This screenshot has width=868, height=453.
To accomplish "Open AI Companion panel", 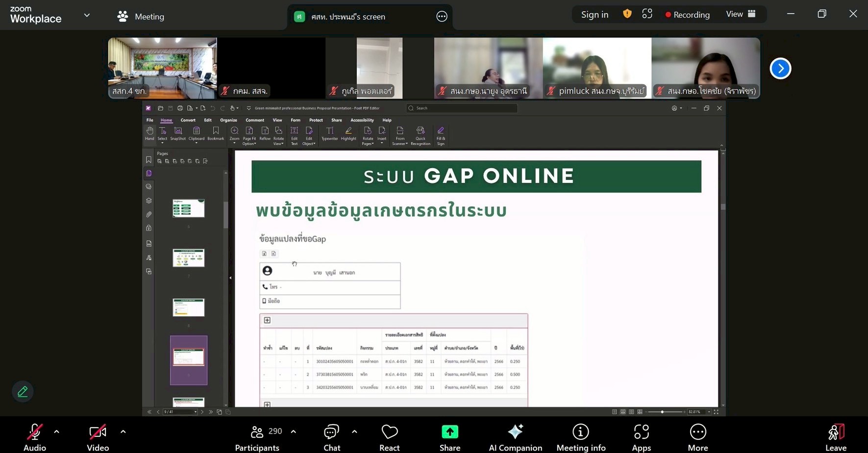I will 515,437.
